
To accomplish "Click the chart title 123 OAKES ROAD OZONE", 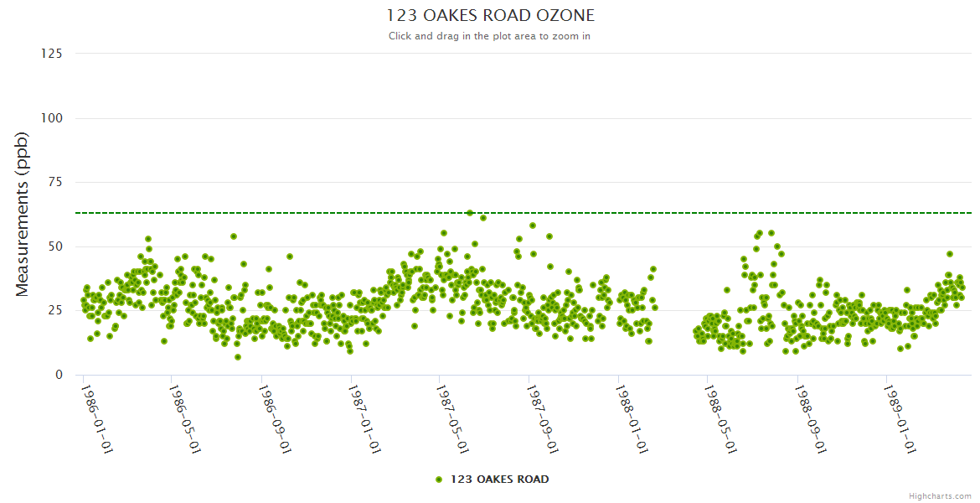I will coord(490,15).
